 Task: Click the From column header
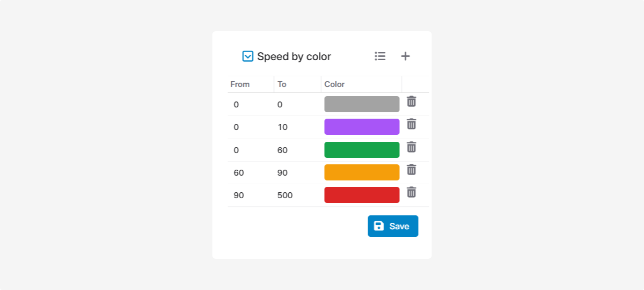pyautogui.click(x=240, y=84)
